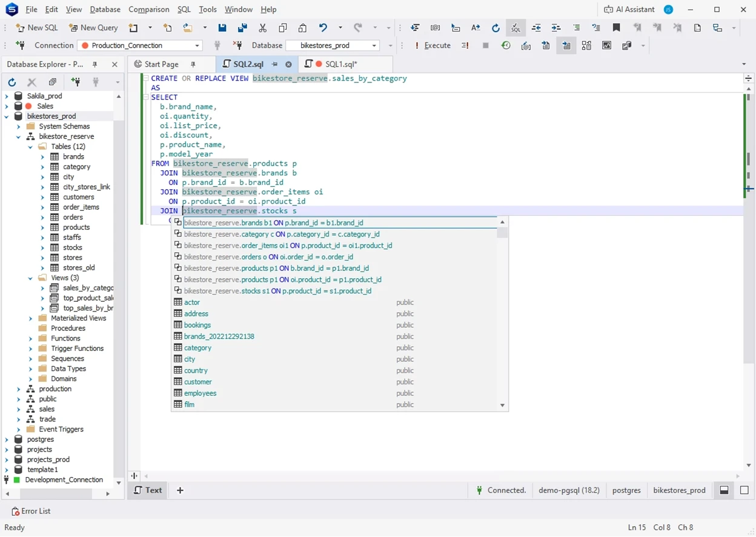
Task: Toggle the horizontal split layout icon
Action: (x=724, y=490)
